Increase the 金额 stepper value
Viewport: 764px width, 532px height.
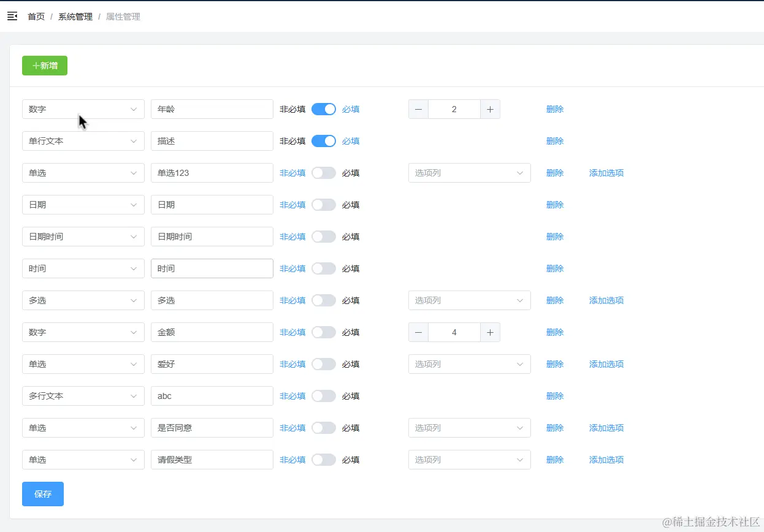click(490, 332)
